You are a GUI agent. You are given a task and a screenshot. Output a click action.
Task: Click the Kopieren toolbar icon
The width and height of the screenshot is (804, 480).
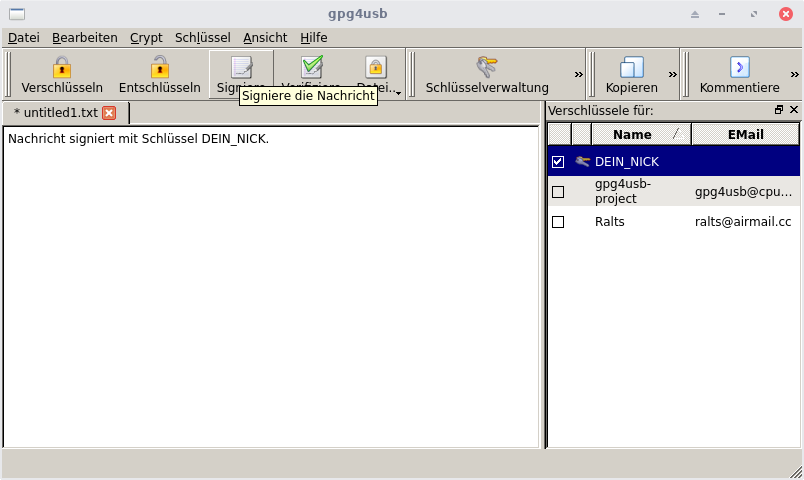(x=632, y=67)
